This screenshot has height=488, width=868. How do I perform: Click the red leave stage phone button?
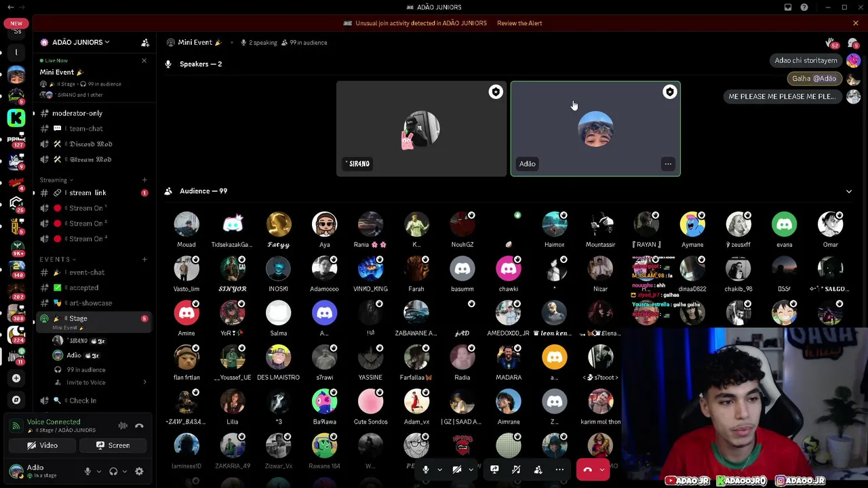pos(587,469)
